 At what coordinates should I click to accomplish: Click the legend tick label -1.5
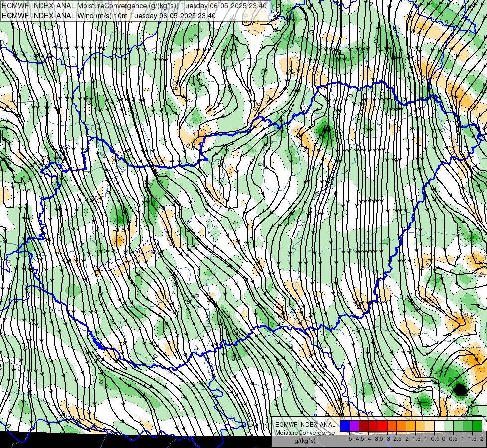(x=415, y=439)
